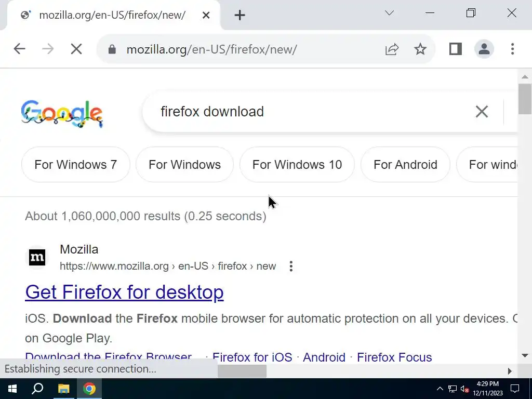Screen dimensions: 532x399
Task: Open the Windows Start menu
Action: [12, 389]
